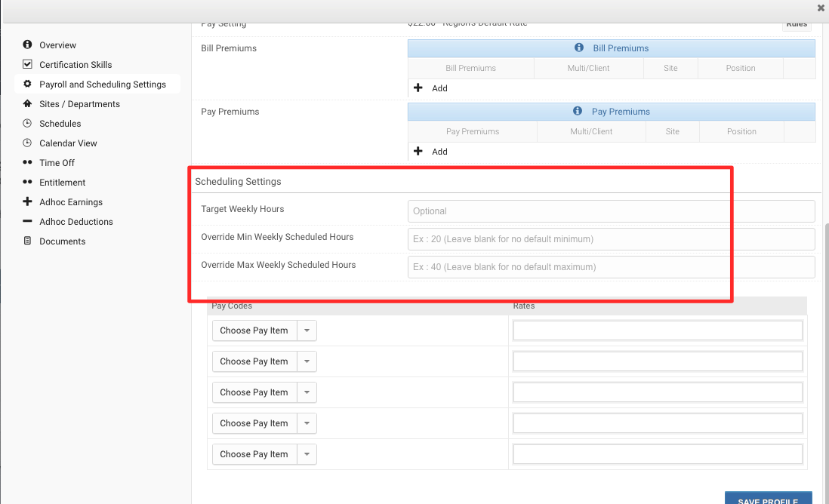Viewport: 829px width, 504px height.
Task: Click the fourth Rates input box
Action: click(x=658, y=423)
